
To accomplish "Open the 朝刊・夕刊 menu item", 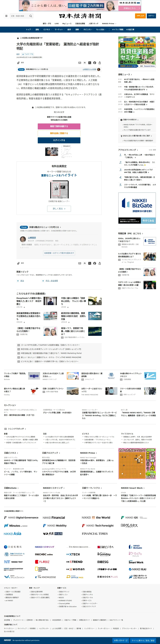I will click(x=47, y=23).
